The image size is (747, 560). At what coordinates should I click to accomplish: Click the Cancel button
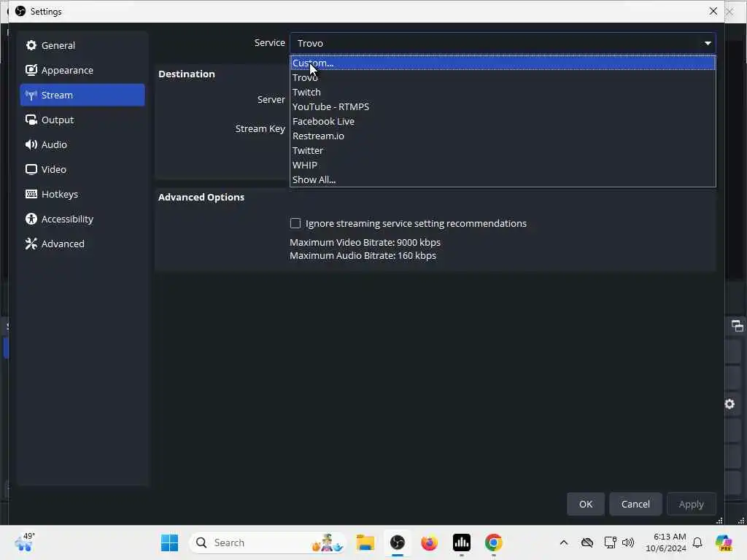click(x=635, y=504)
